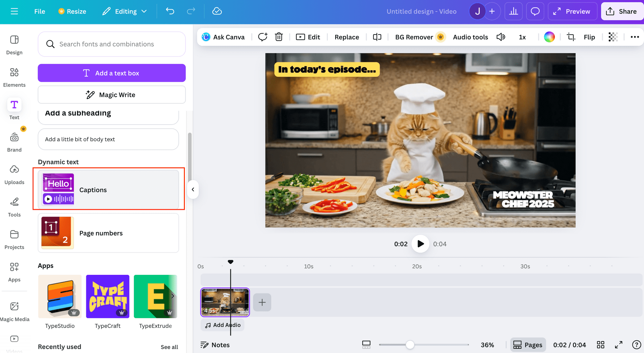The height and width of the screenshot is (353, 644).
Task: Open the File menu
Action: click(40, 11)
